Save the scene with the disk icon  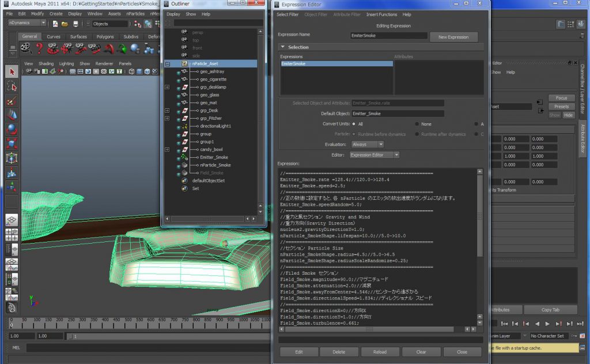click(75, 24)
